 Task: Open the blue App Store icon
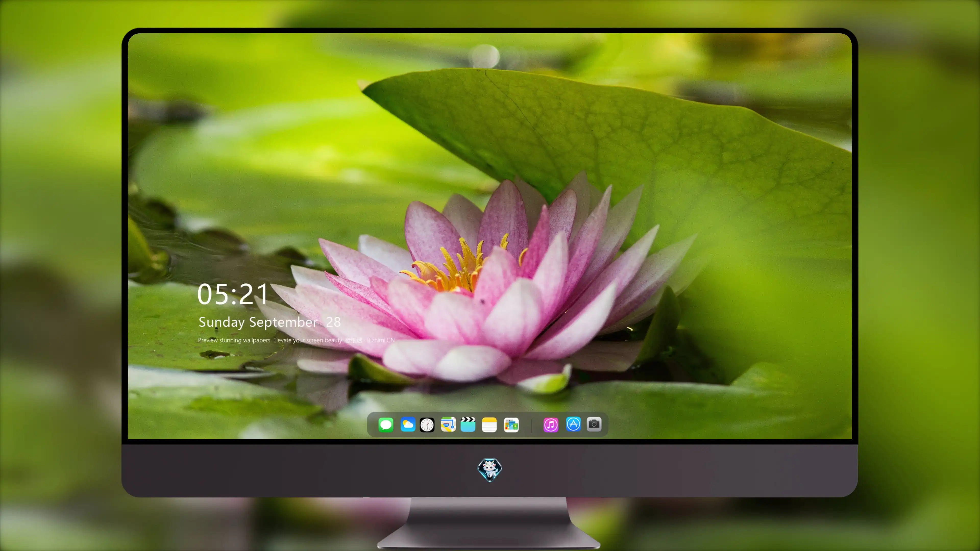pos(573,424)
